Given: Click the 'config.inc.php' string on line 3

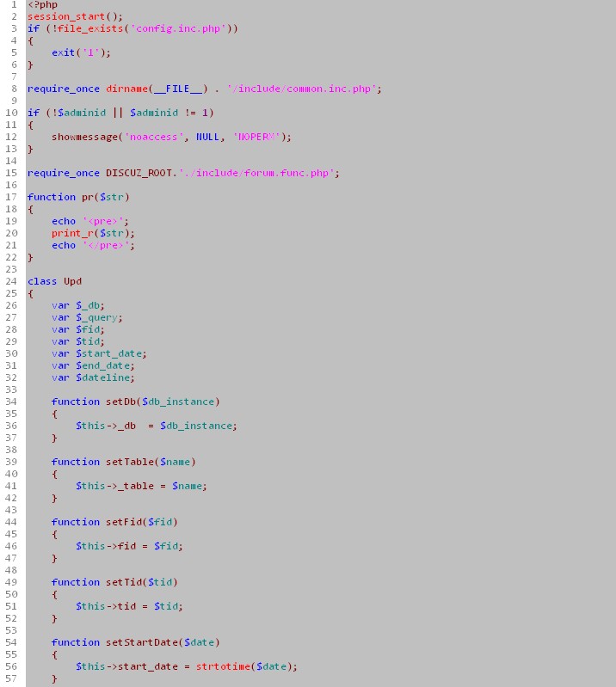Looking at the screenshot, I should (x=178, y=28).
